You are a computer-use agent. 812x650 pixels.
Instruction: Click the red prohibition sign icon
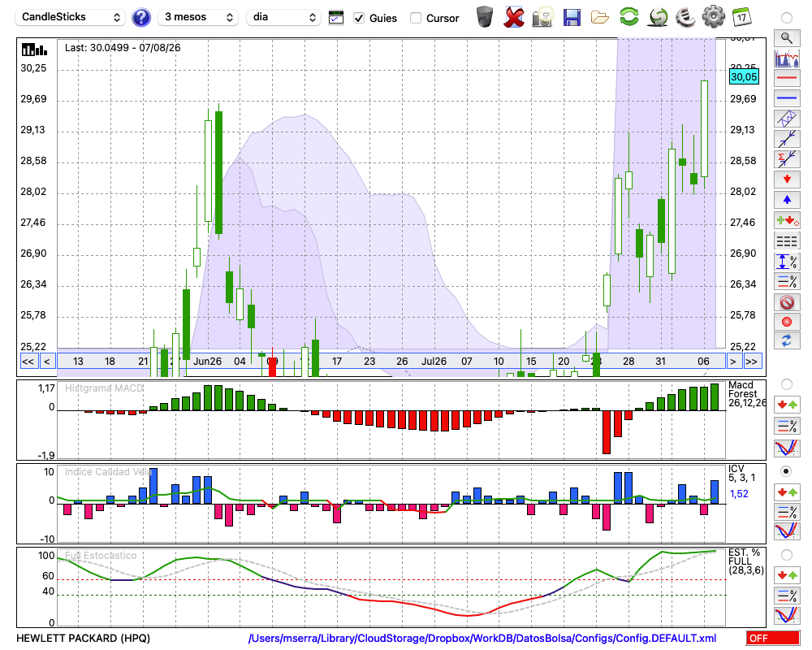(787, 302)
